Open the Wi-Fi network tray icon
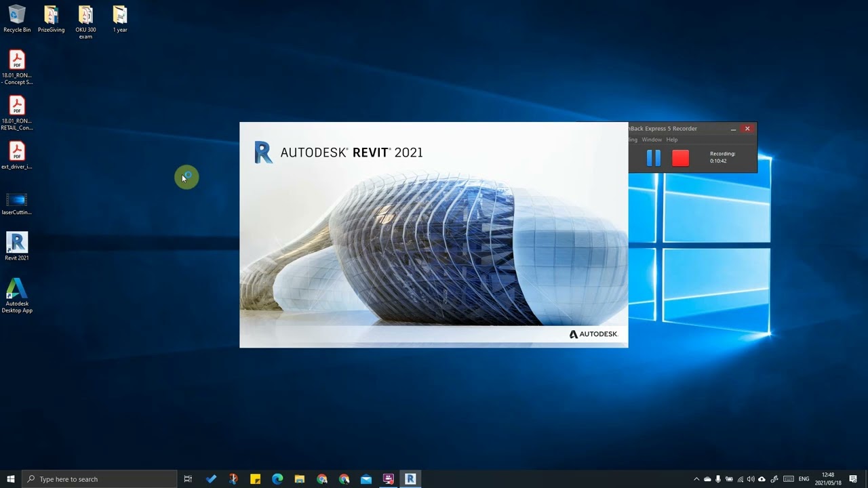The height and width of the screenshot is (488, 868). [740, 479]
